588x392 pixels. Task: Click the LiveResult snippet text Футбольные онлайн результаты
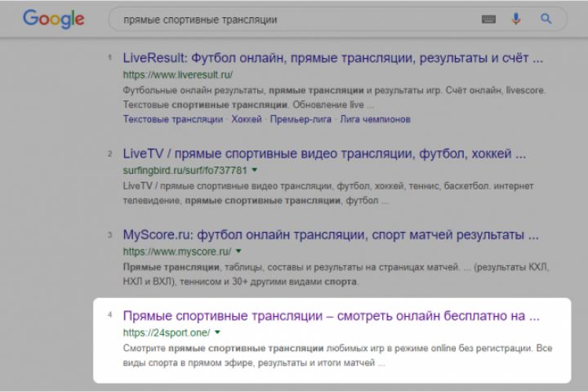pos(194,91)
